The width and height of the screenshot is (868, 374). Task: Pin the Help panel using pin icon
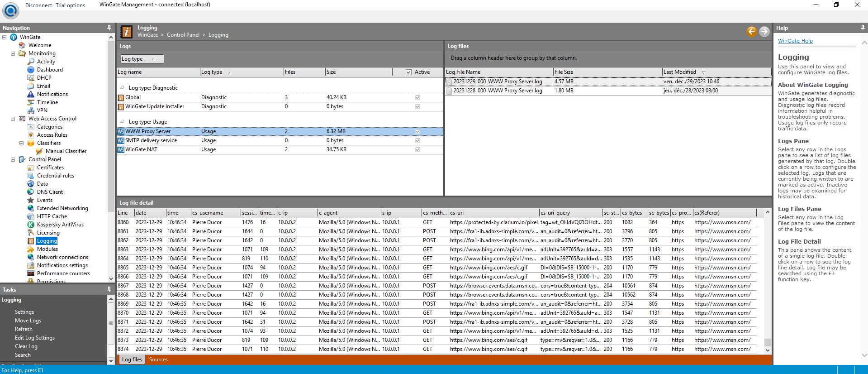coord(863,28)
